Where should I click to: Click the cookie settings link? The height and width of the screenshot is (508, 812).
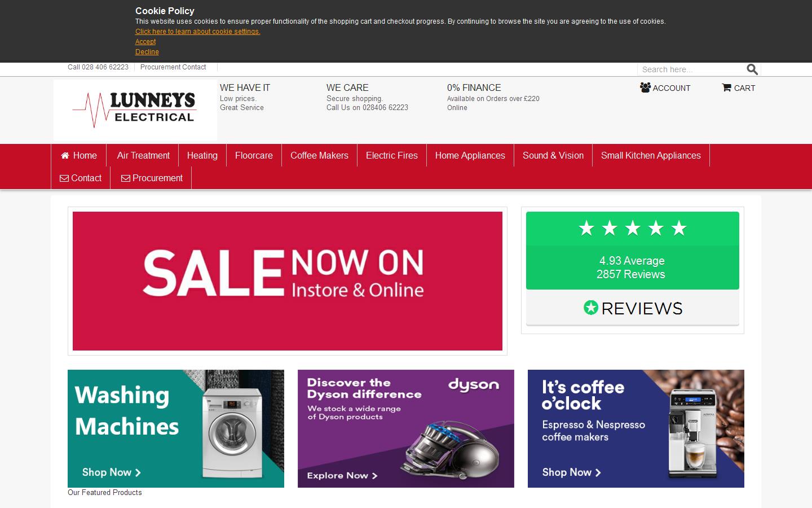coord(197,32)
